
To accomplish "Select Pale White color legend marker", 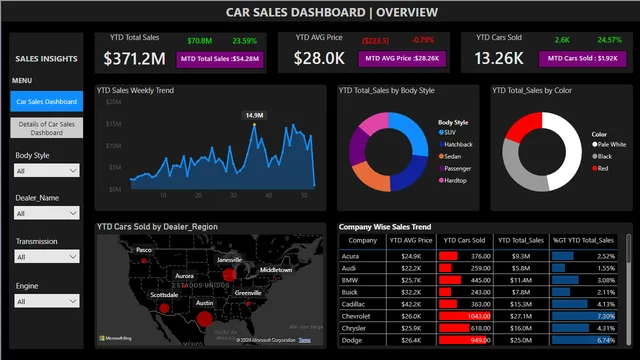I will coord(595,144).
